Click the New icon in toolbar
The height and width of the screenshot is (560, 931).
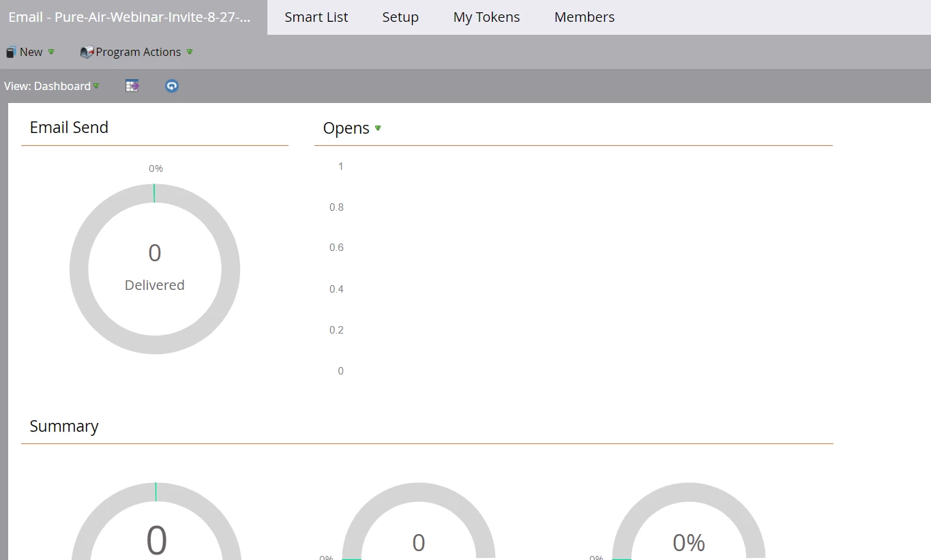(11, 52)
